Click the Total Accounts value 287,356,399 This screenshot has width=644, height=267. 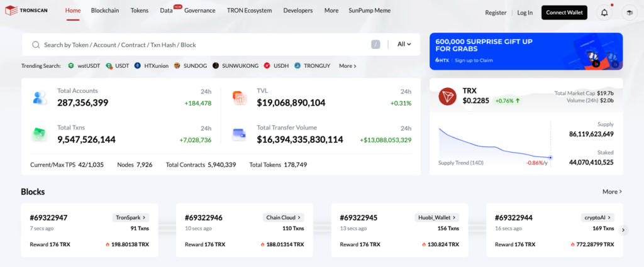(x=82, y=102)
